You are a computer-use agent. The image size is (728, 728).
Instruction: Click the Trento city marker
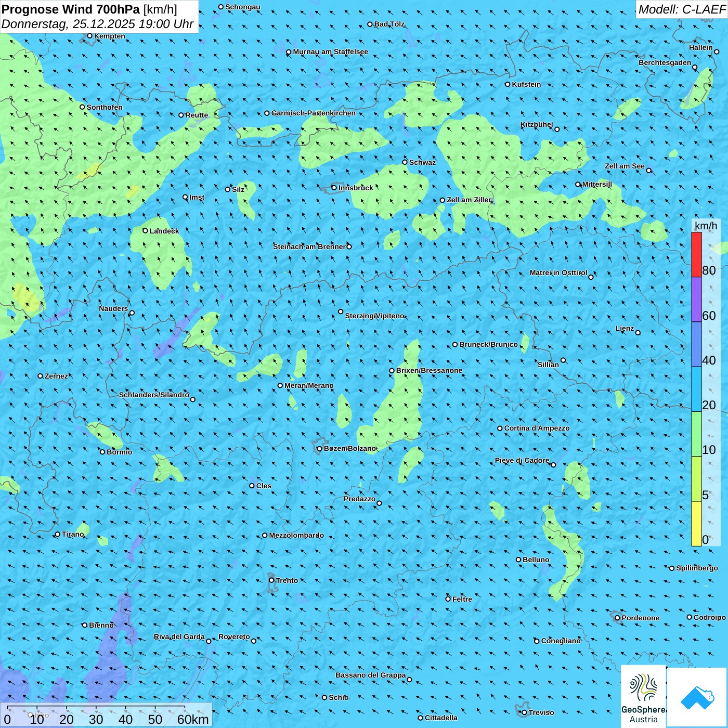(271, 580)
